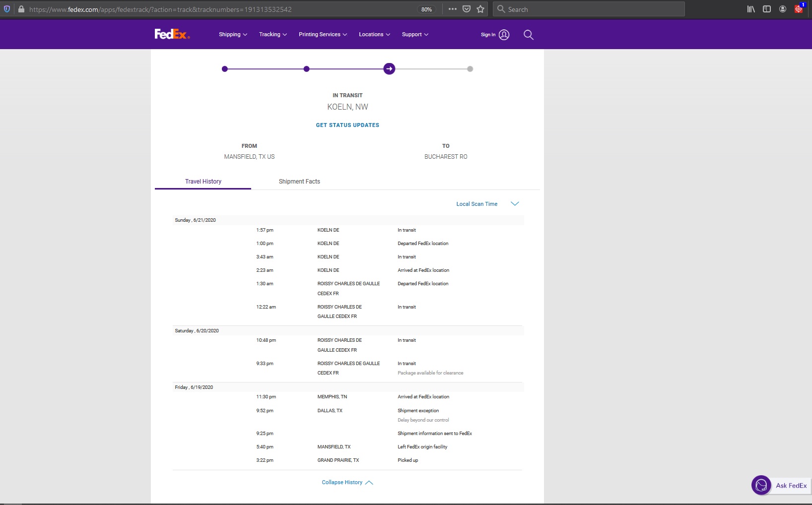Image resolution: width=812 pixels, height=505 pixels.
Task: Open the Ask FedEx chat assistant
Action: pyautogui.click(x=781, y=485)
